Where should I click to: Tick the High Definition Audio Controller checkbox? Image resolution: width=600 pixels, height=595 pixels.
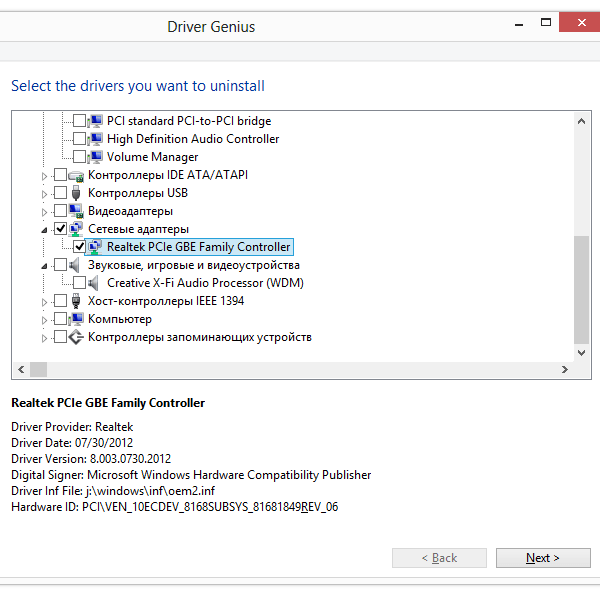(x=79, y=139)
